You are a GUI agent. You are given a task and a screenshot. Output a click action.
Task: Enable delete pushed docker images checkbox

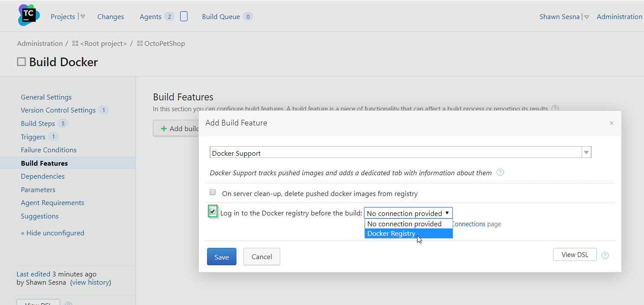pyautogui.click(x=213, y=193)
